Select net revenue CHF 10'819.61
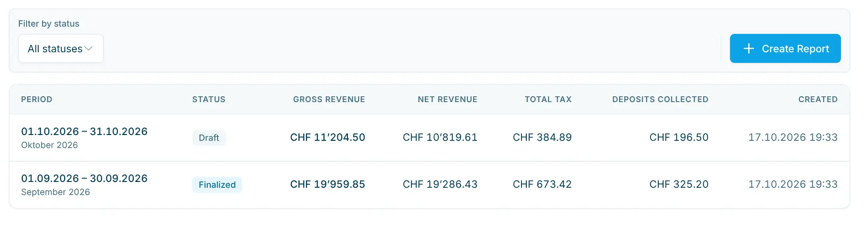Screen dimensions: 868x226 pos(440,137)
